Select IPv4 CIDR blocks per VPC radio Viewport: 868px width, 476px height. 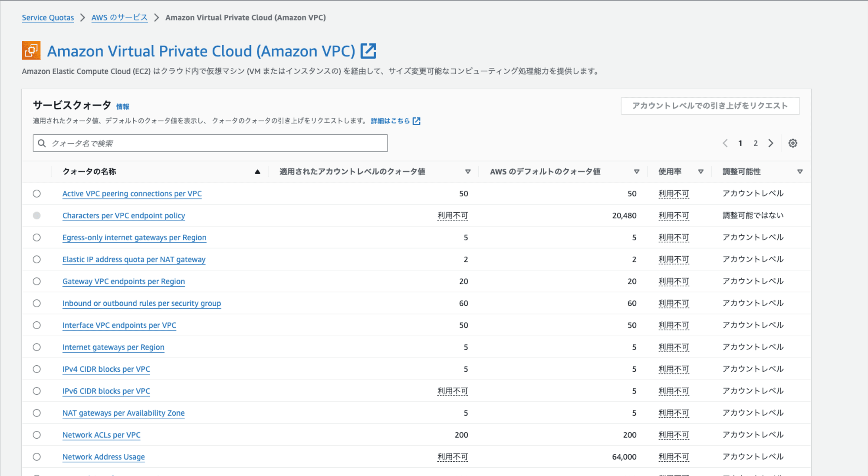(37, 369)
